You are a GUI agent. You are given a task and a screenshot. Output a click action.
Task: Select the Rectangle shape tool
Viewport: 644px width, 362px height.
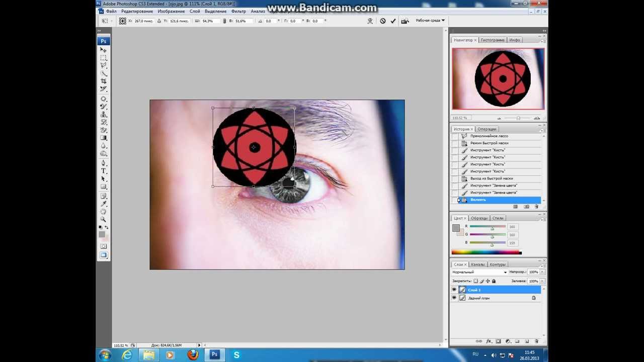(x=104, y=187)
